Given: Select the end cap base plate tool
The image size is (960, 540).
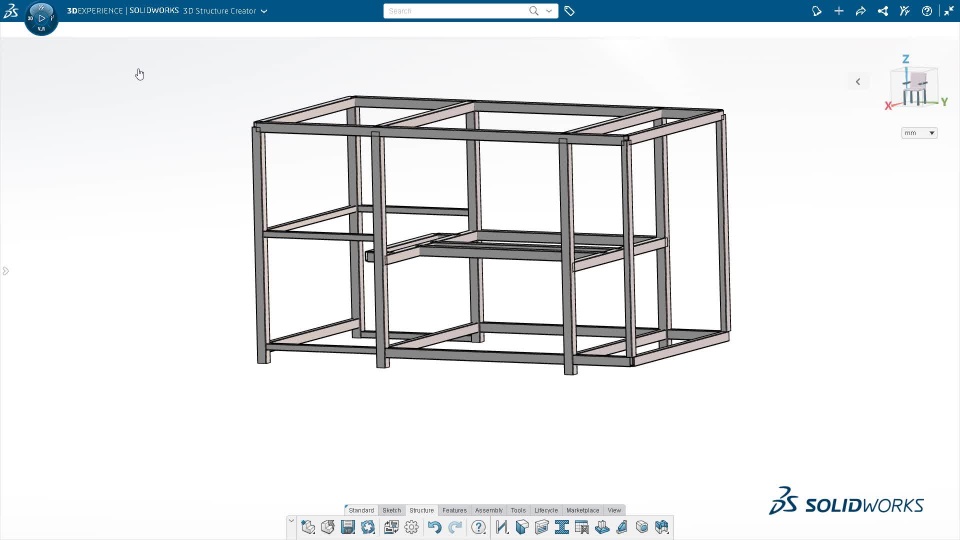Looking at the screenshot, I should [x=602, y=527].
